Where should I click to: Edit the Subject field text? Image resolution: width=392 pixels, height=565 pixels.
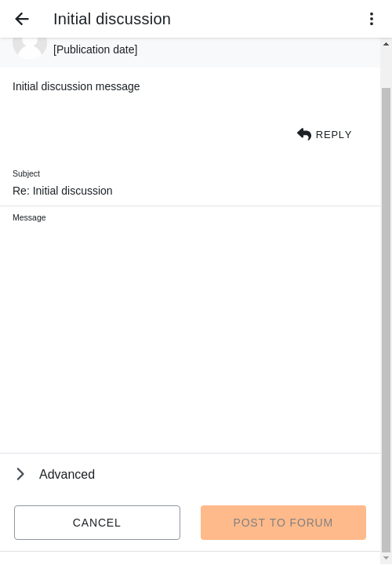[190, 191]
